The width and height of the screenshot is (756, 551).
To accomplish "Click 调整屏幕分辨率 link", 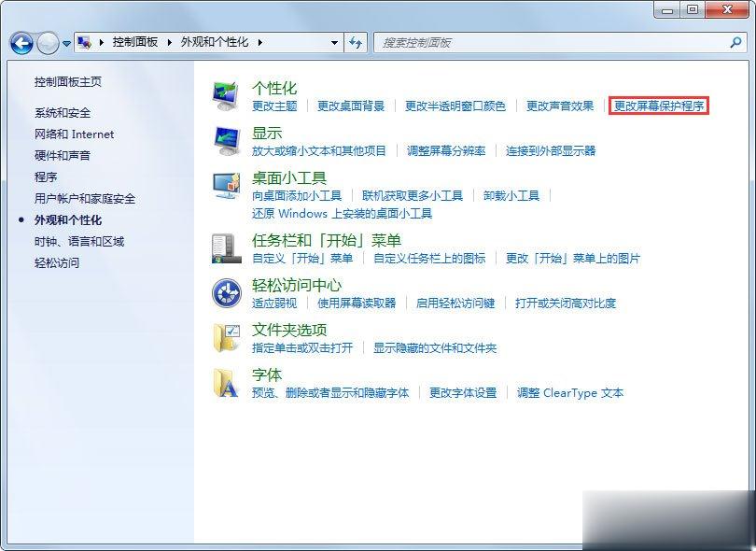I will (446, 150).
